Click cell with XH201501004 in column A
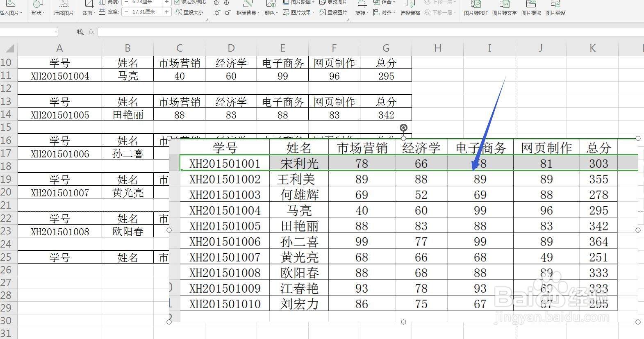The height and width of the screenshot is (339, 644). pos(60,76)
